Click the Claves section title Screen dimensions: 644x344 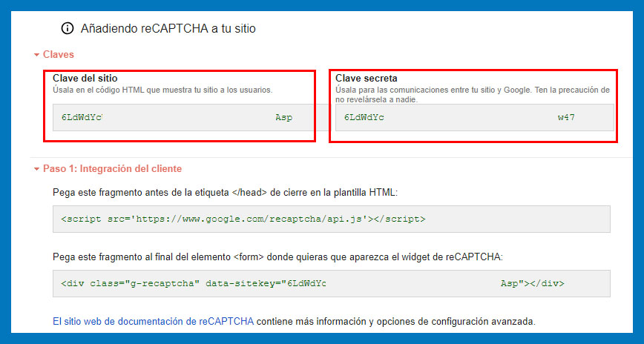pyautogui.click(x=59, y=55)
